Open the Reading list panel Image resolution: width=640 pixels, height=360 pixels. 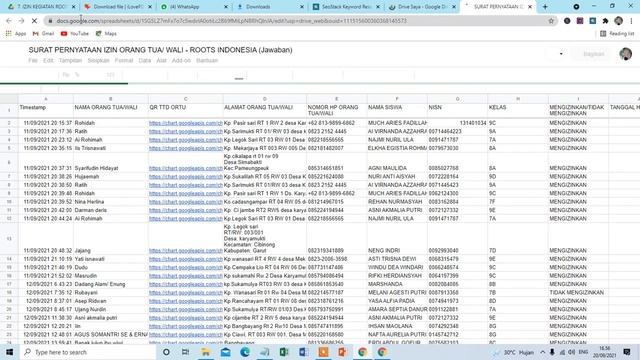[x=617, y=33]
